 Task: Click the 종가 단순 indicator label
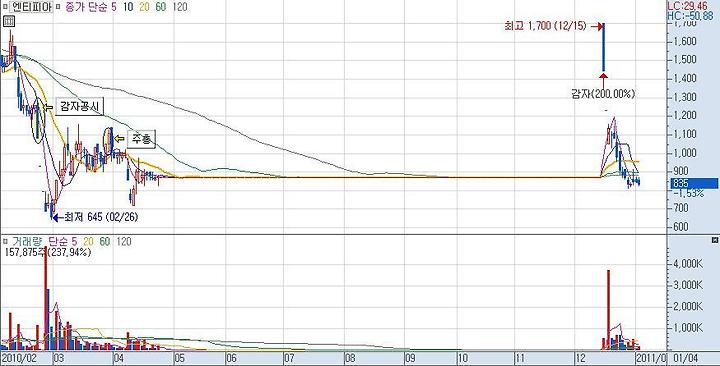coord(87,7)
